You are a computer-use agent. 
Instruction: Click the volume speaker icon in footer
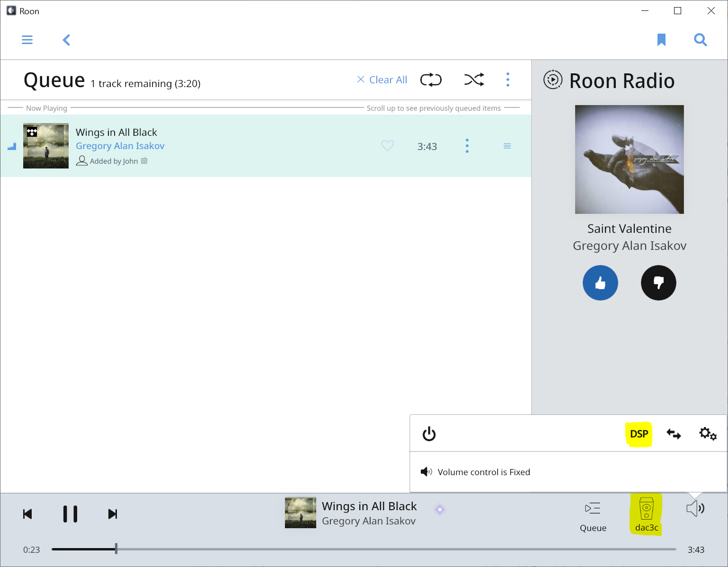(x=695, y=509)
